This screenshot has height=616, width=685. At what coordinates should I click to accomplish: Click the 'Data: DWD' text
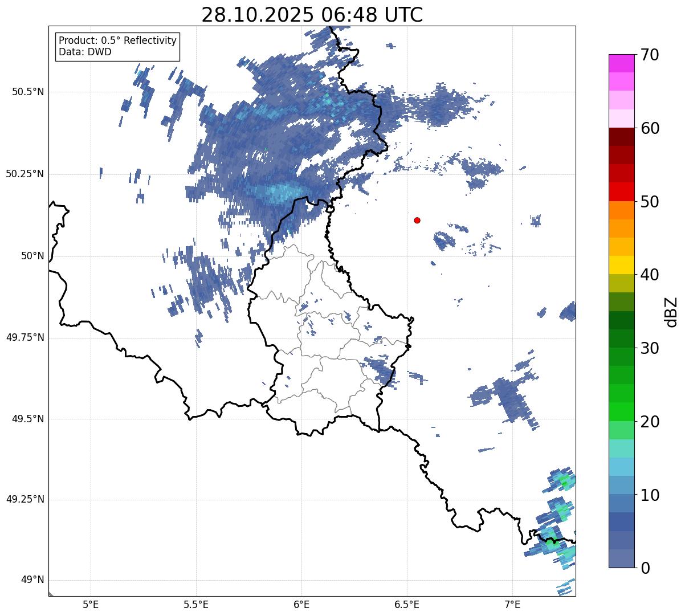[x=85, y=52]
